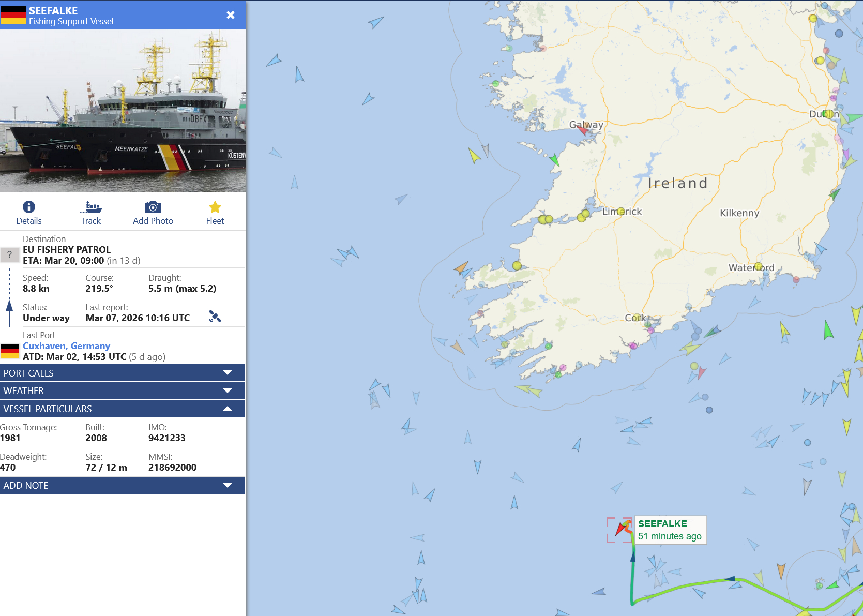Click the Add Photo camera icon
This screenshot has width=863, height=616.
click(x=153, y=207)
